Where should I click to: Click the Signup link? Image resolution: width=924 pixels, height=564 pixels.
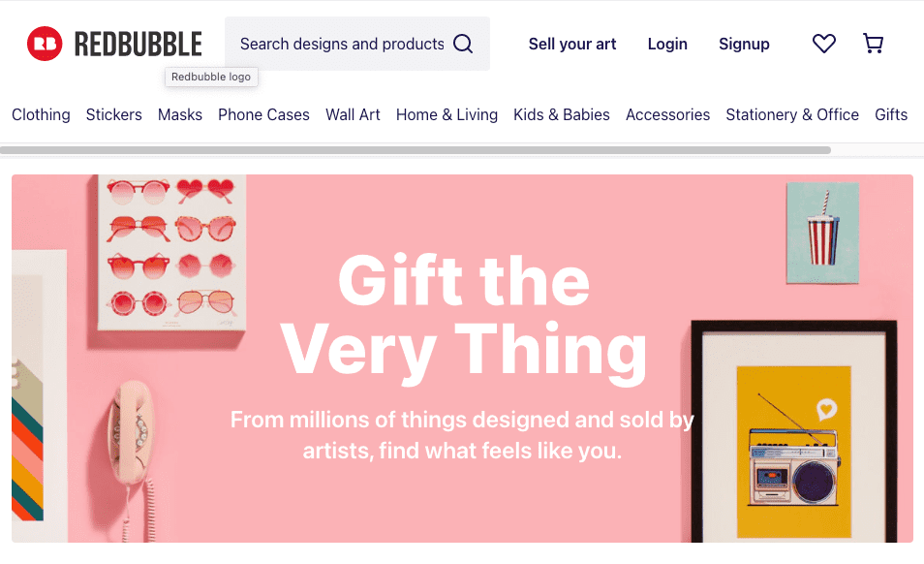744,44
